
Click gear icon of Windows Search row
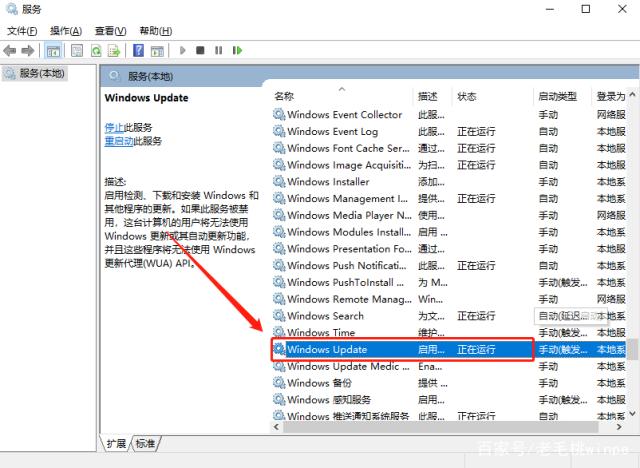click(279, 315)
